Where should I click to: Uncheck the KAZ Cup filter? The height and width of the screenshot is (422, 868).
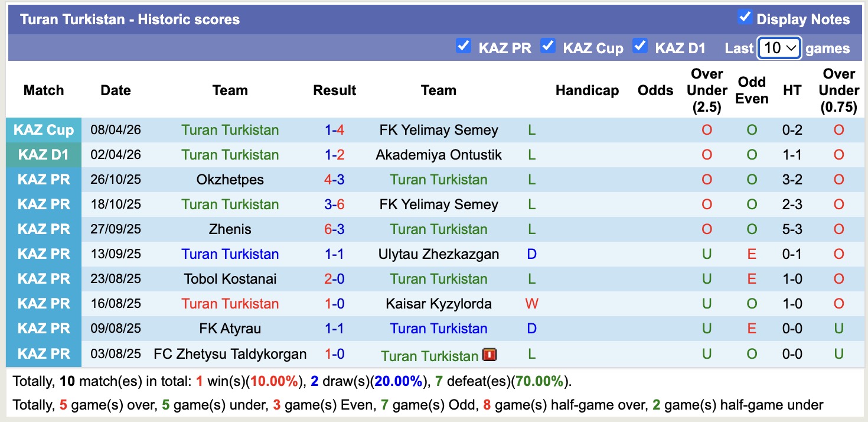click(548, 46)
